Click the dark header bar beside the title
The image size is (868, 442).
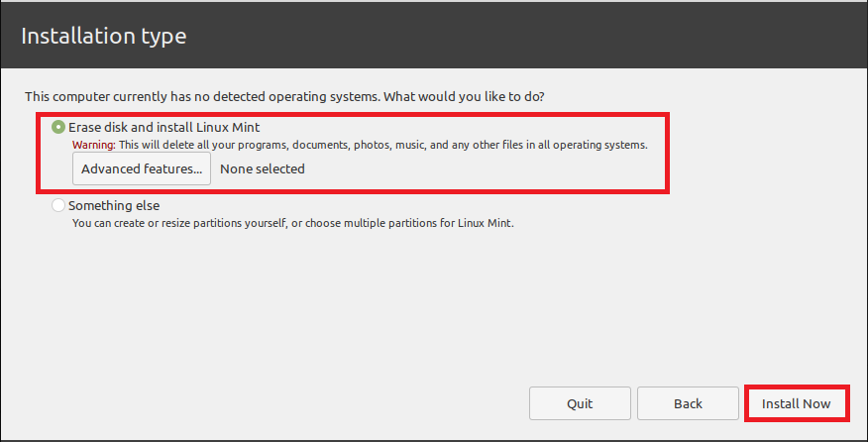tap(545, 38)
